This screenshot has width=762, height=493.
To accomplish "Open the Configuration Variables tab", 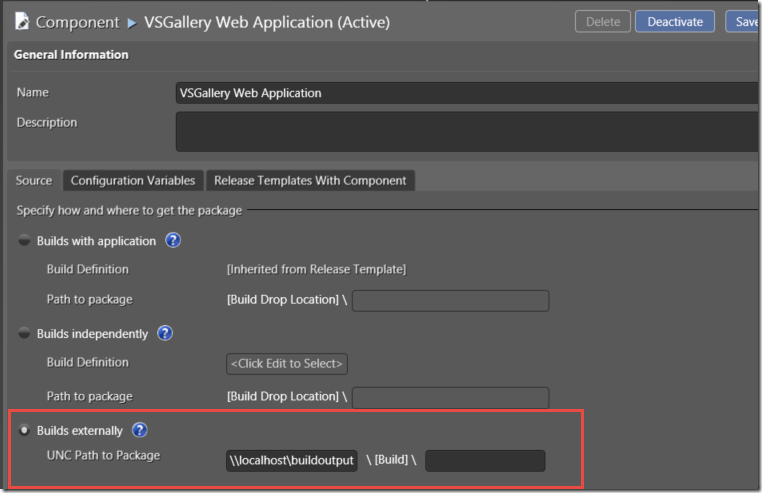I will (133, 180).
